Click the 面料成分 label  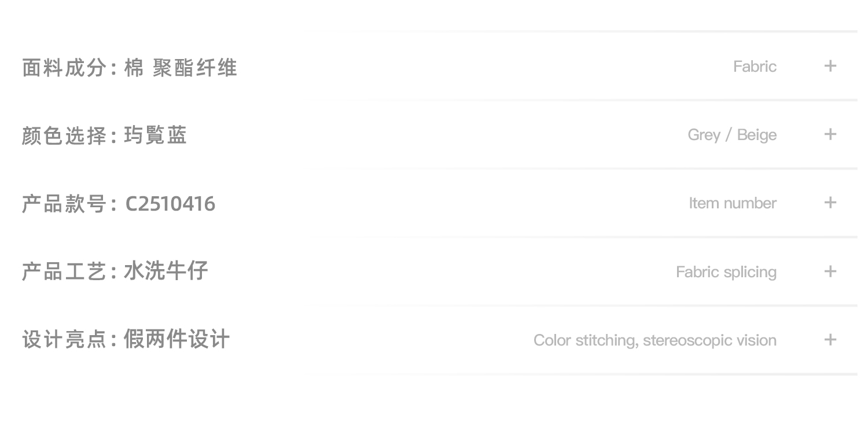(x=64, y=68)
